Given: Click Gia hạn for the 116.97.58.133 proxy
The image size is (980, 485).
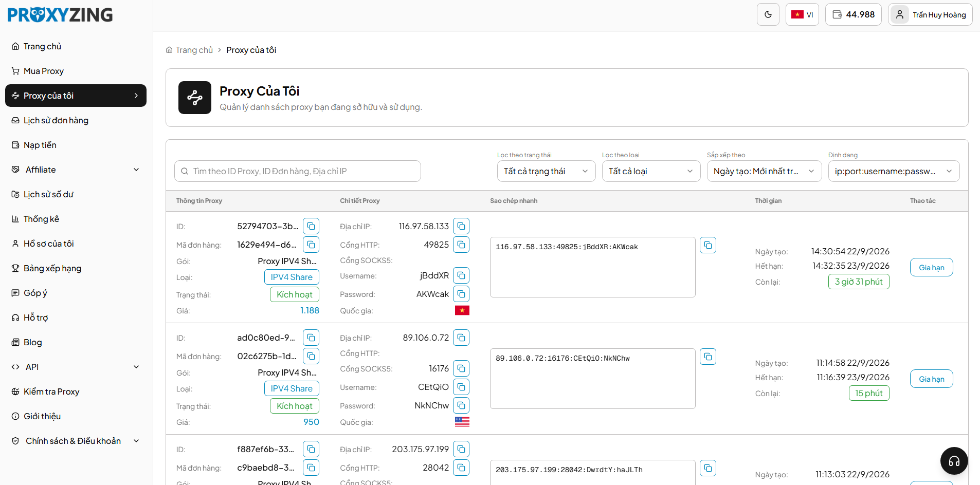Looking at the screenshot, I should pos(931,267).
